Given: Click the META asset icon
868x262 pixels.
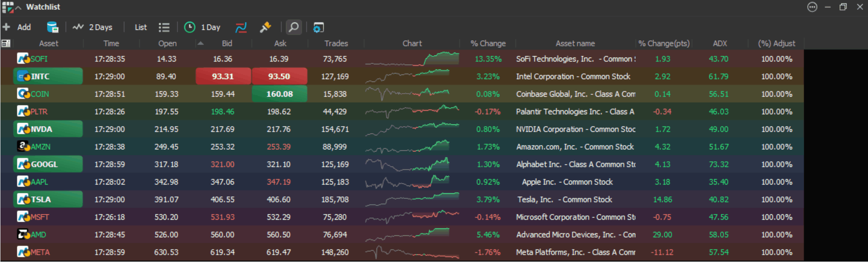Looking at the screenshot, I should 23,252.
